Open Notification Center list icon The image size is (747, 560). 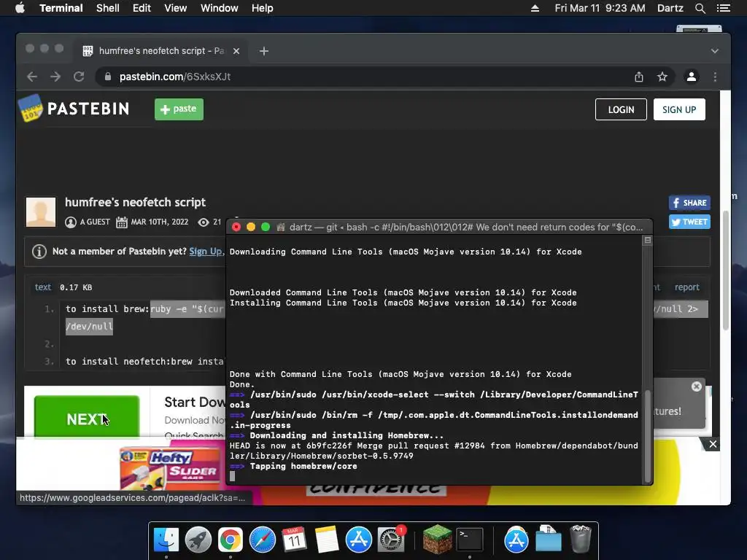(x=724, y=8)
